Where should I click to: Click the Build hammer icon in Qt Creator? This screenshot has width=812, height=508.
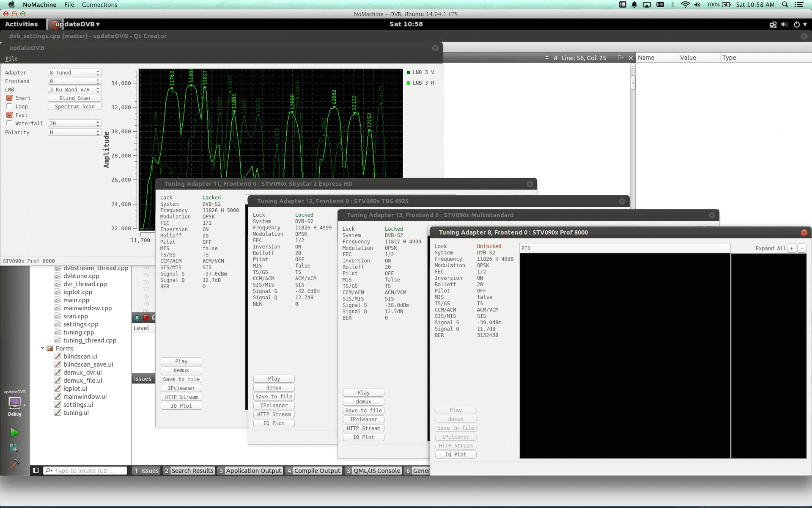pos(14,464)
